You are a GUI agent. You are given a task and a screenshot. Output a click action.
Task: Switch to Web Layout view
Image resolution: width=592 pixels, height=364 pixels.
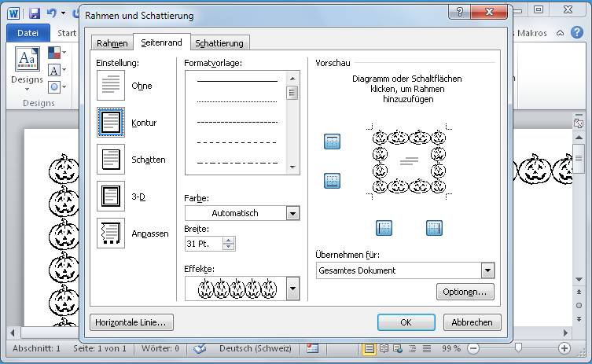[x=398, y=348]
